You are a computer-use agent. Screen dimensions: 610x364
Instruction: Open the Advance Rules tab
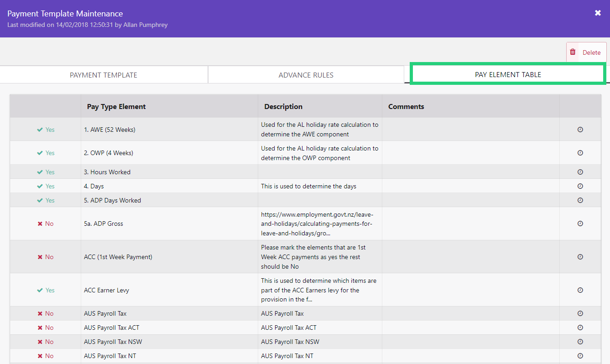click(x=306, y=75)
